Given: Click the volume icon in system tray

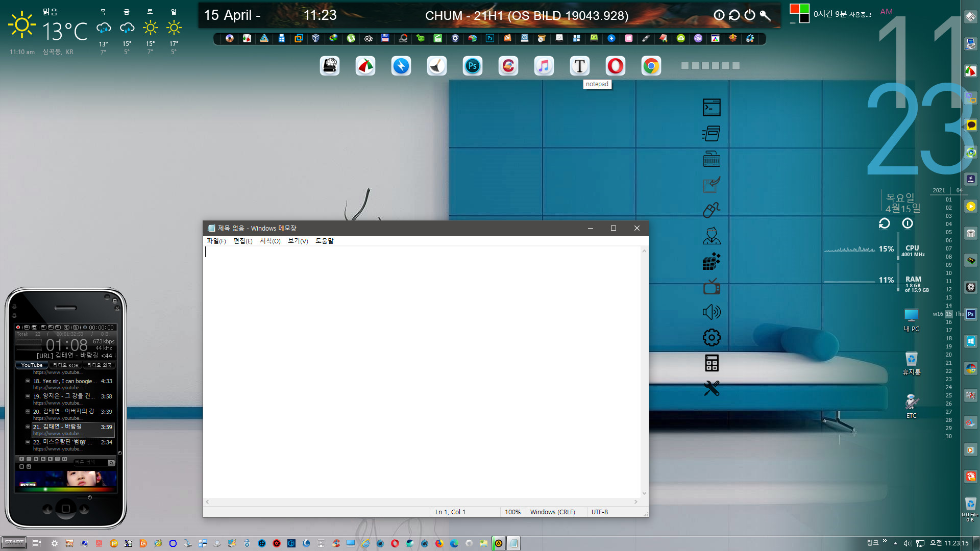Looking at the screenshot, I should [907, 543].
